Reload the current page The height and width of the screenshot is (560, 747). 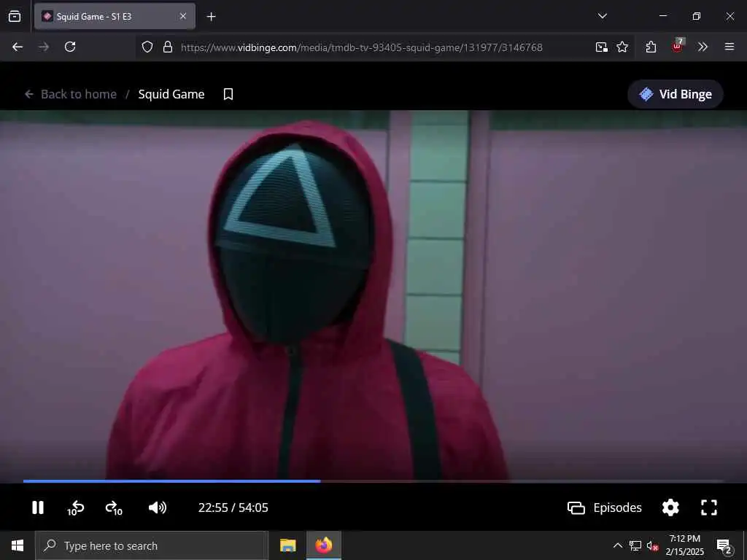pos(70,47)
